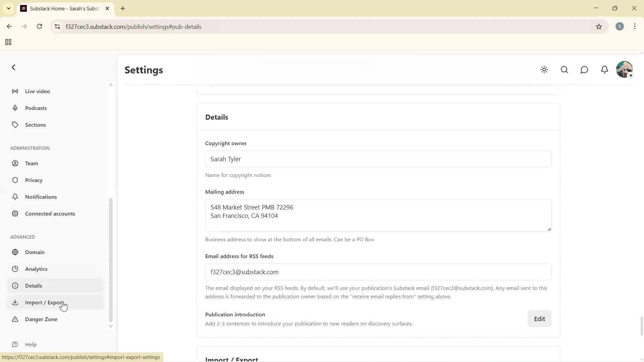This screenshot has width=644, height=362.
Task: Open the Help link at sidebar bottom
Action: pyautogui.click(x=31, y=344)
